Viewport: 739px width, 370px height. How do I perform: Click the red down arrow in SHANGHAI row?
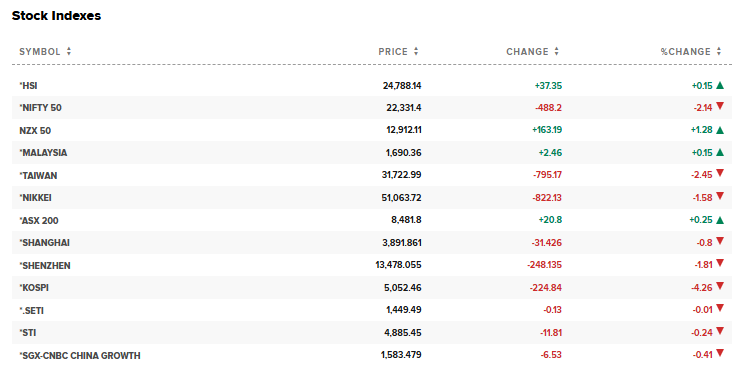(x=720, y=241)
